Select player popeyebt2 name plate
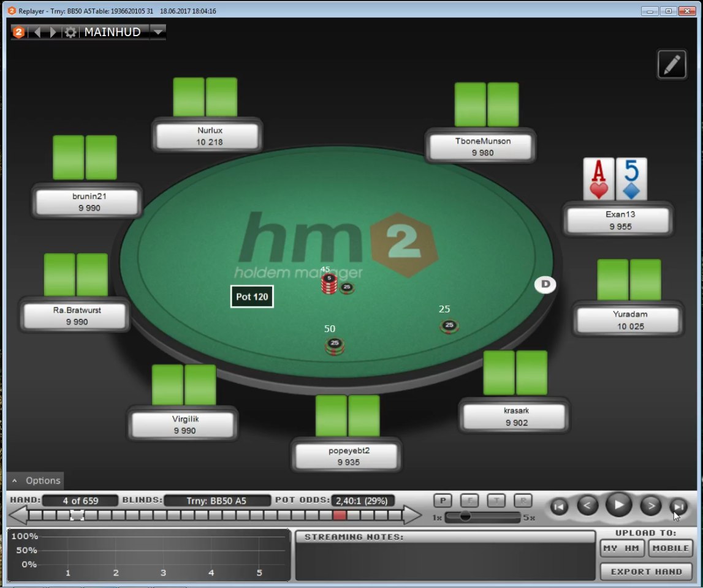703x588 pixels. (346, 456)
